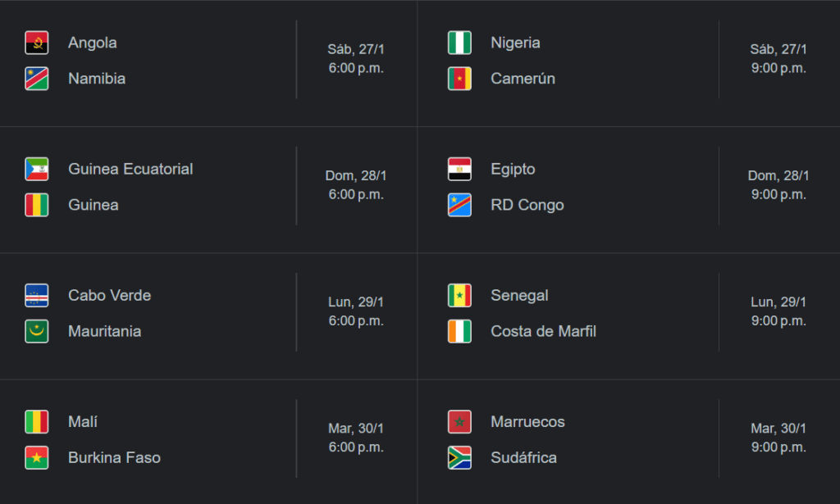Select the Sudáfrica flag icon
This screenshot has height=504, width=840.
459,457
